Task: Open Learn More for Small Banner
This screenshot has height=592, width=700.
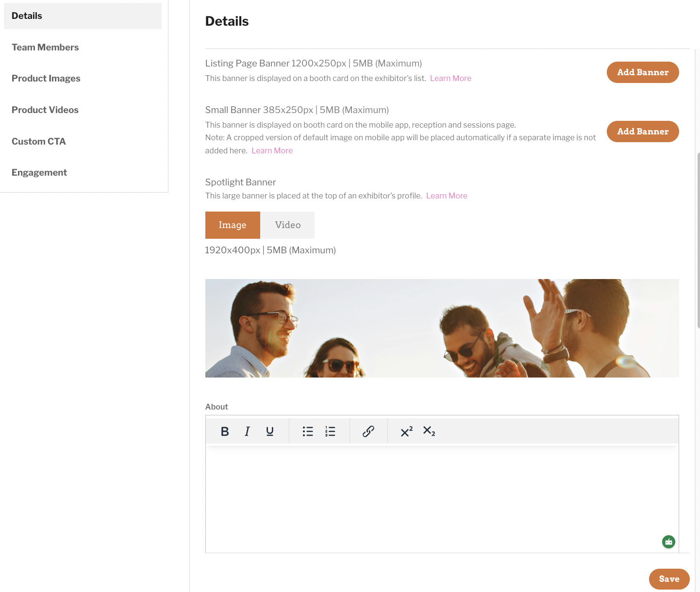Action: pos(272,151)
